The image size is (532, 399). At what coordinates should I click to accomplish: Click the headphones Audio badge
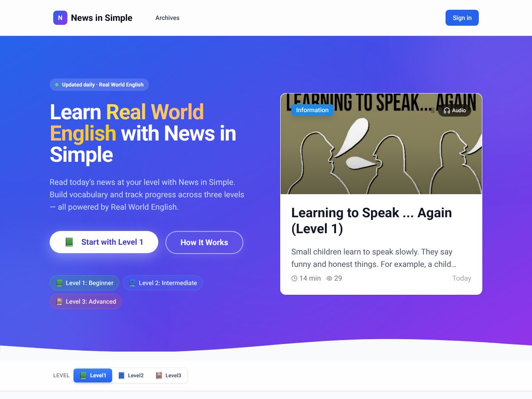454,110
